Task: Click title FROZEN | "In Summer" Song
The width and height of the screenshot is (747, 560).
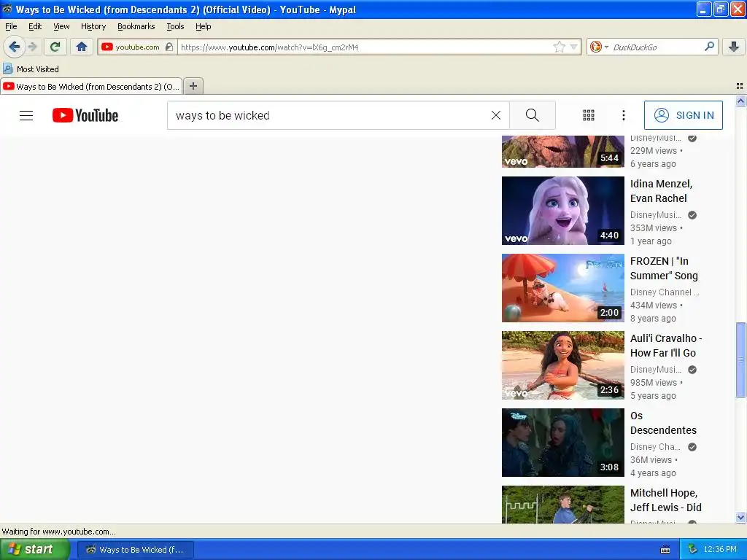Action: (664, 268)
